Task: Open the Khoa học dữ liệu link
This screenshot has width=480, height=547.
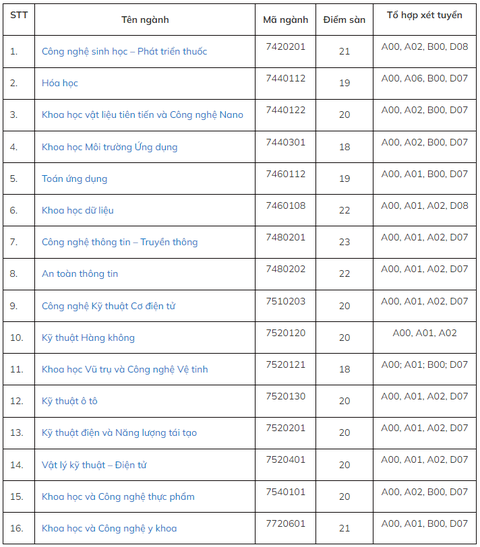Action: 77,210
